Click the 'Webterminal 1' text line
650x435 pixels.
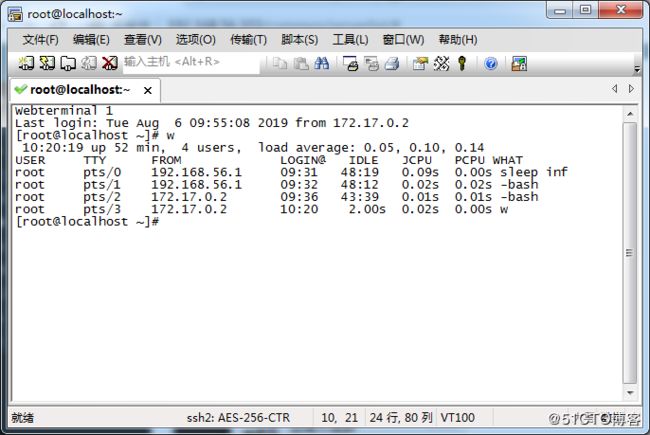click(x=64, y=111)
